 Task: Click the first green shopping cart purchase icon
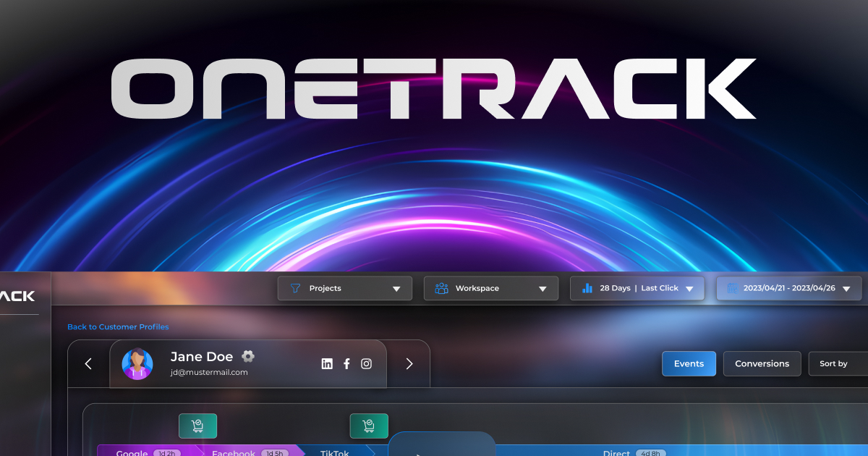[x=197, y=426]
